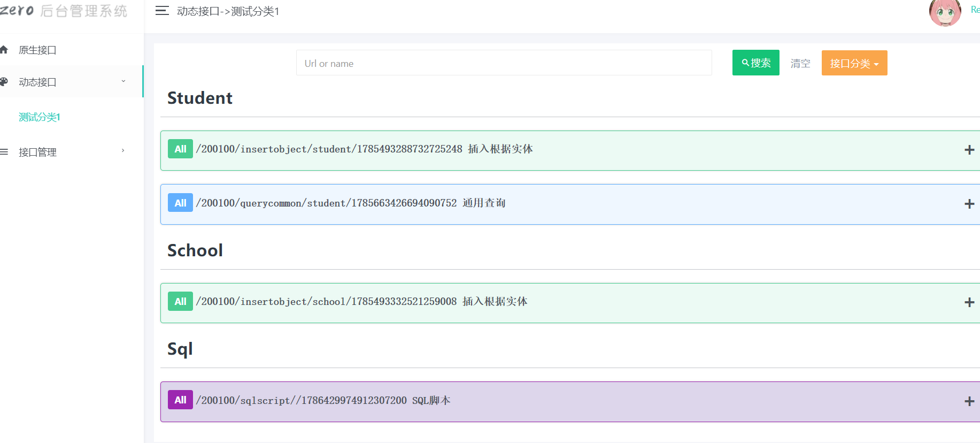Expand the querycommon student row plus icon

pyautogui.click(x=969, y=204)
